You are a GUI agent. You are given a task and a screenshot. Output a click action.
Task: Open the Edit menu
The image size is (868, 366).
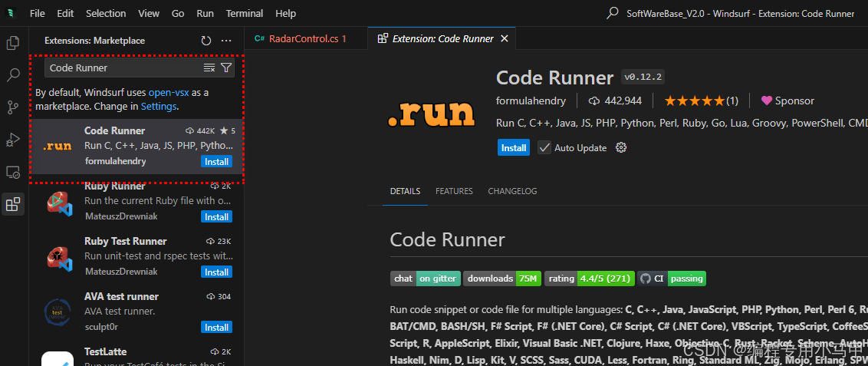click(65, 13)
